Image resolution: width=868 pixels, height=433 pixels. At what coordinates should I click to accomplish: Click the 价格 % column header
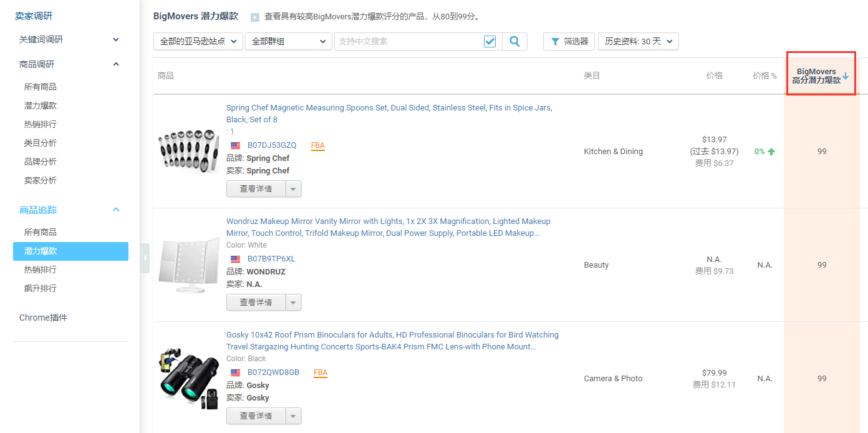click(x=765, y=75)
